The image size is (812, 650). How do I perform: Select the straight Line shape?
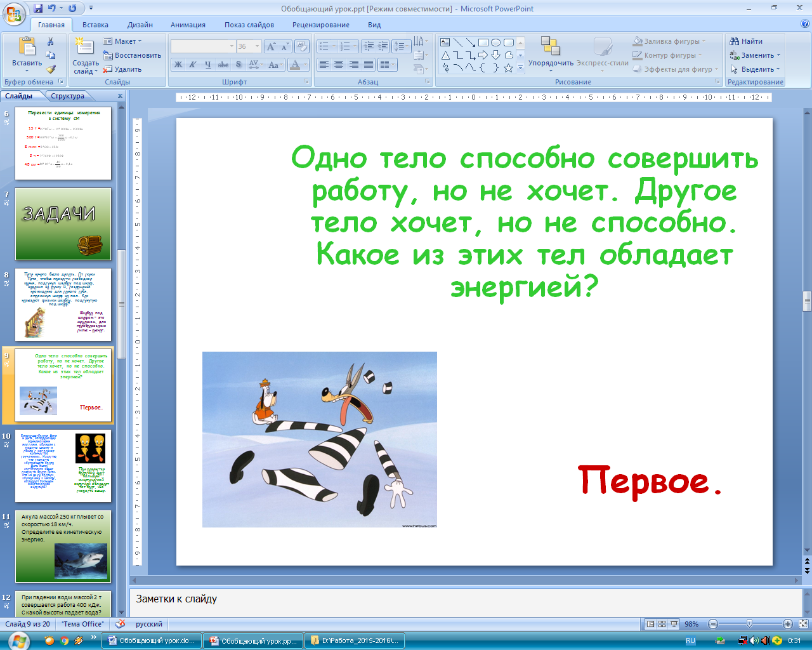pyautogui.click(x=458, y=43)
